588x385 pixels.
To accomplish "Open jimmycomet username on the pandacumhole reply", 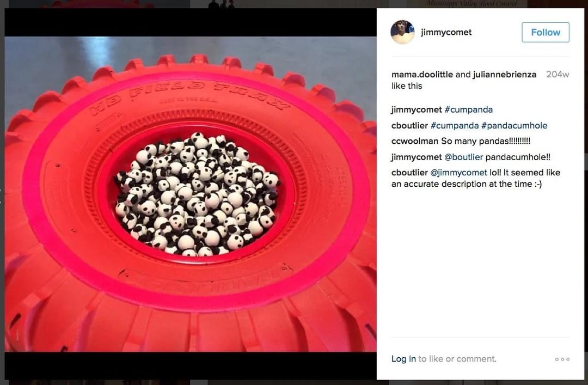I will click(x=416, y=157).
